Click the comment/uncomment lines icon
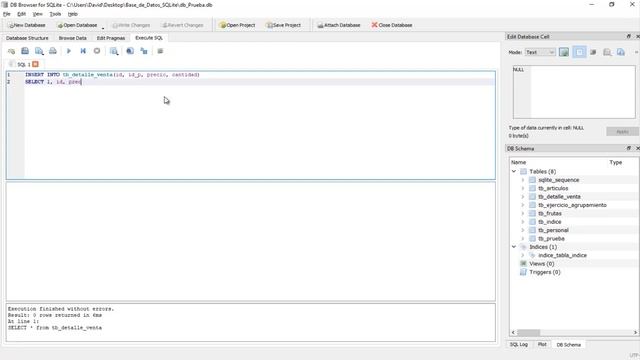Viewport: 640px width, 360px height. (x=160, y=51)
